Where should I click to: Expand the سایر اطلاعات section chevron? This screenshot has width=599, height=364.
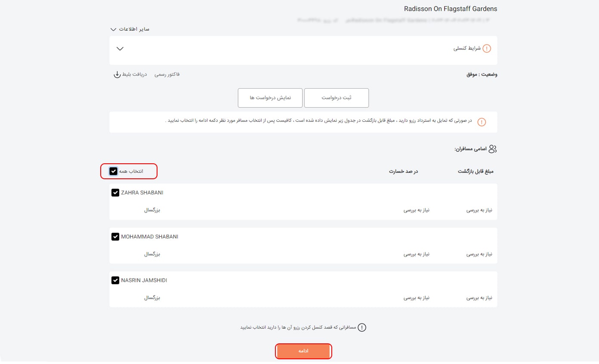point(114,29)
